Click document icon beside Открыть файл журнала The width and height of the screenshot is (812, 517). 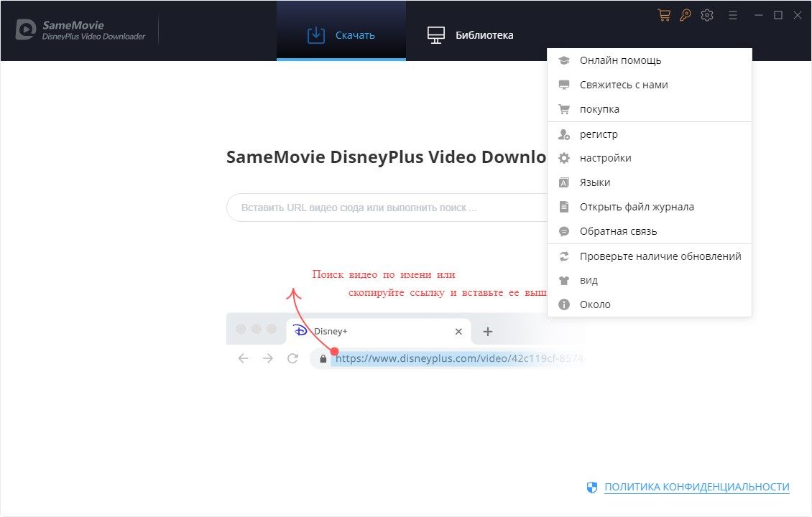[x=564, y=207]
